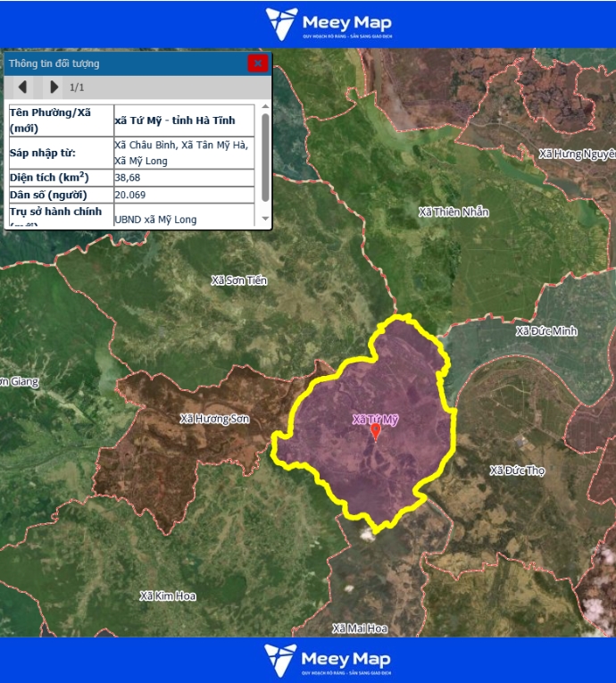This screenshot has height=683, width=616.
Task: Click the Xã Đức Minh label
Action: (546, 331)
